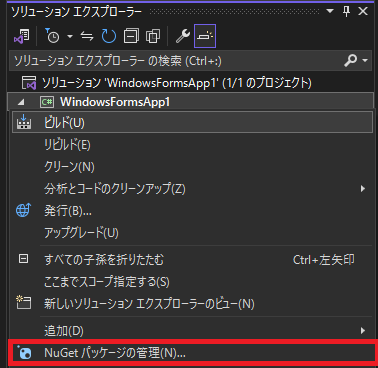Open 分析とコードのクリーンアップ(Z) submenu
Viewport: 378px width, 368px height.
(192, 189)
